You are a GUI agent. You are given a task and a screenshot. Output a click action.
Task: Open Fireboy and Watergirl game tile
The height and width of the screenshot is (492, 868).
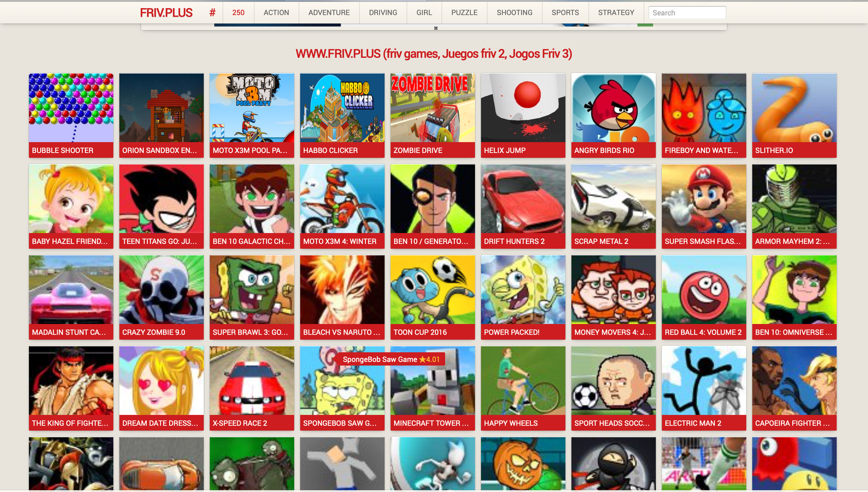704,115
